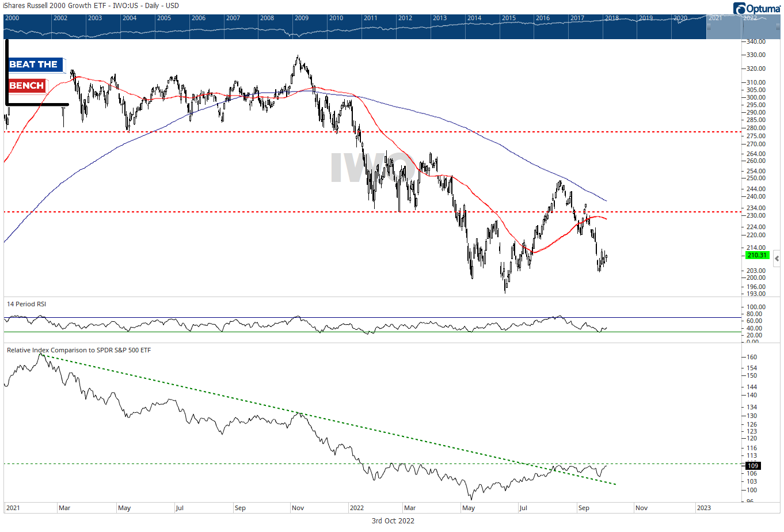The image size is (784, 532).
Task: Click the 280.00 price scale value
Action: pyautogui.click(x=756, y=128)
